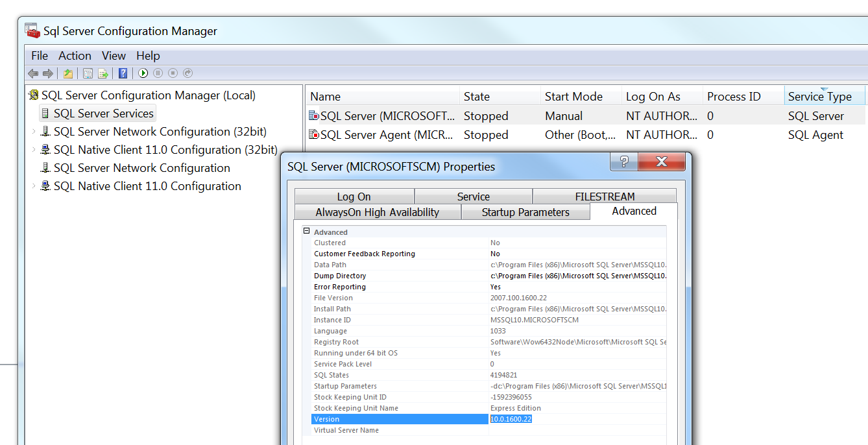Sort by the Service Type column header

coord(825,97)
